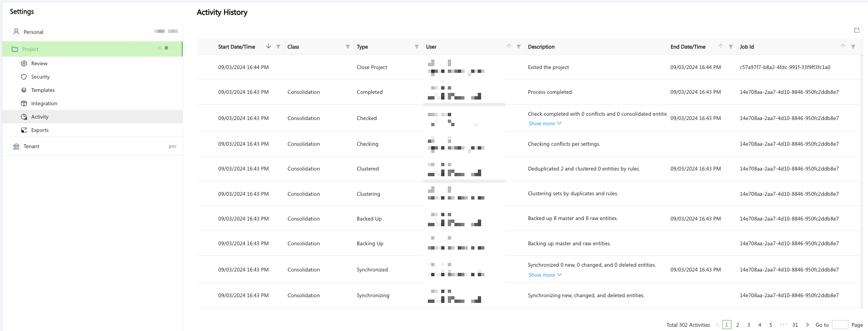Click the Go to page input box
Viewport: 868px width, 331px height.
pyautogui.click(x=839, y=325)
